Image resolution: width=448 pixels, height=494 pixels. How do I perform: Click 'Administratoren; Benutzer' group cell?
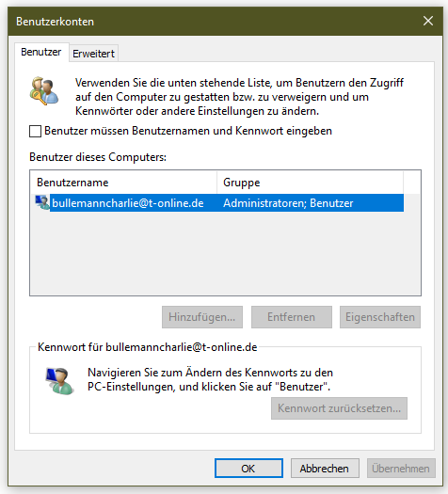[288, 203]
